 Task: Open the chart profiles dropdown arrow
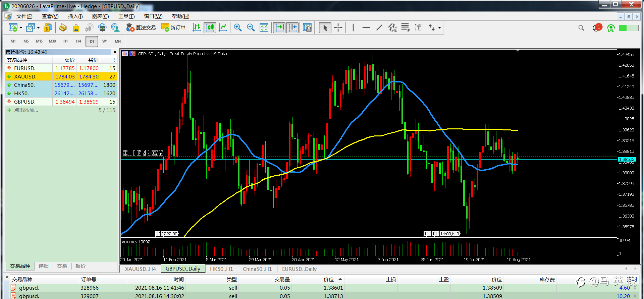(38, 28)
